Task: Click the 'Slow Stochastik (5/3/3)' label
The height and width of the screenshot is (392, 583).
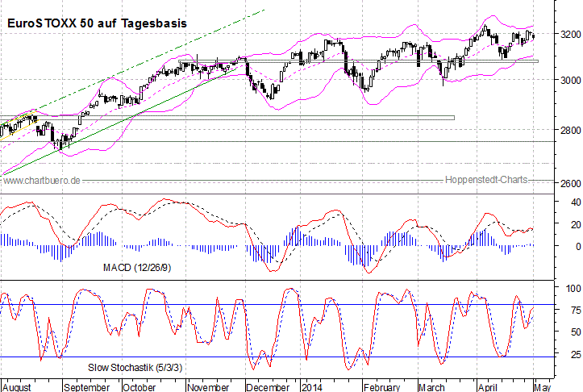Action: pos(135,368)
